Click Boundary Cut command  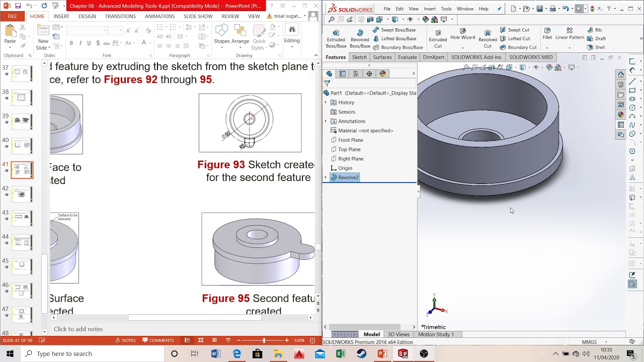point(518,47)
